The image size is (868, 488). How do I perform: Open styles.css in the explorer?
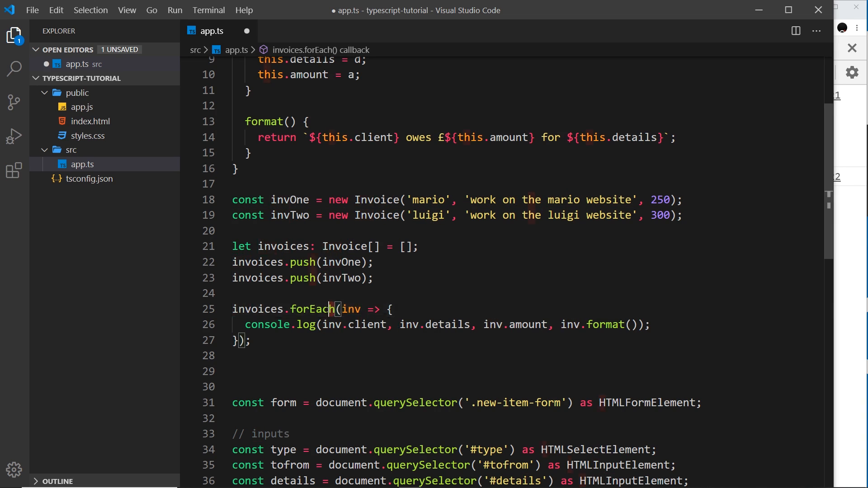[x=88, y=136]
